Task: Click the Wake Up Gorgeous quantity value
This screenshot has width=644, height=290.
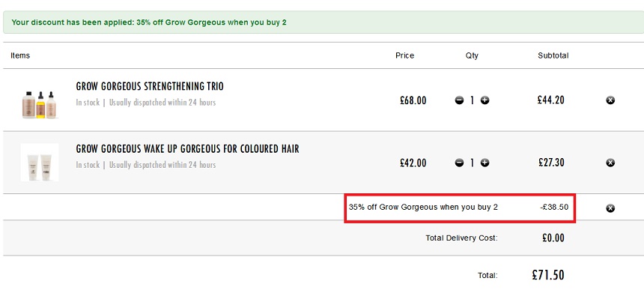Action: pos(473,163)
